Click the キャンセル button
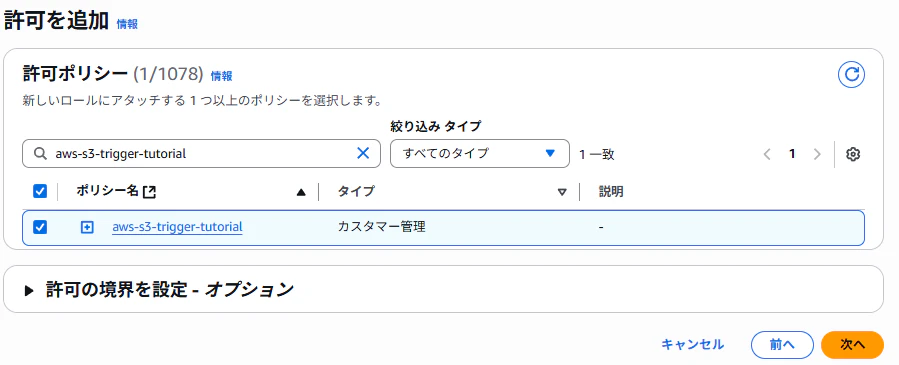The height and width of the screenshot is (365, 899). coord(693,344)
